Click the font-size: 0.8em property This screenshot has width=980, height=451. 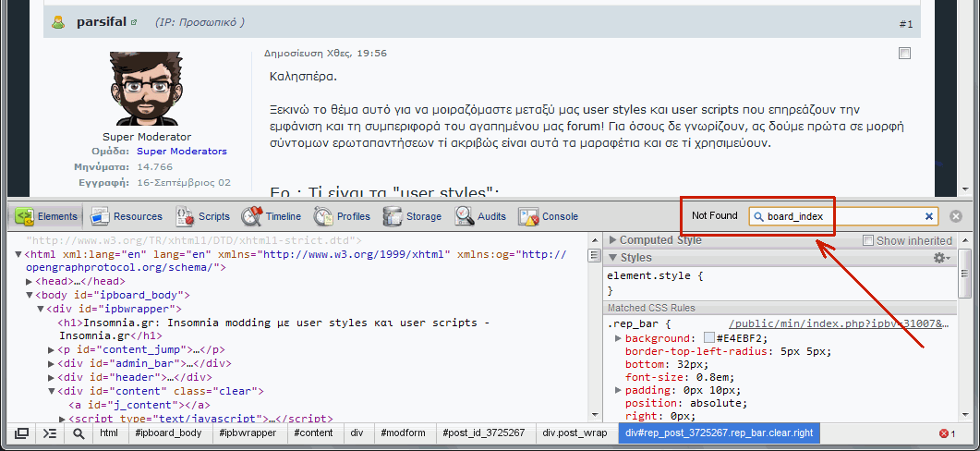click(680, 377)
